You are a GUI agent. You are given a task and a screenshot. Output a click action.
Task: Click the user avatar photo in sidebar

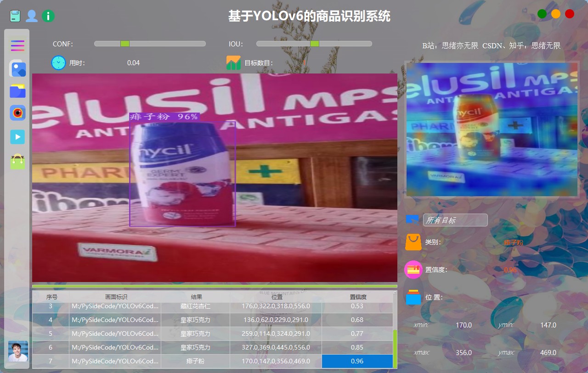[x=18, y=351]
